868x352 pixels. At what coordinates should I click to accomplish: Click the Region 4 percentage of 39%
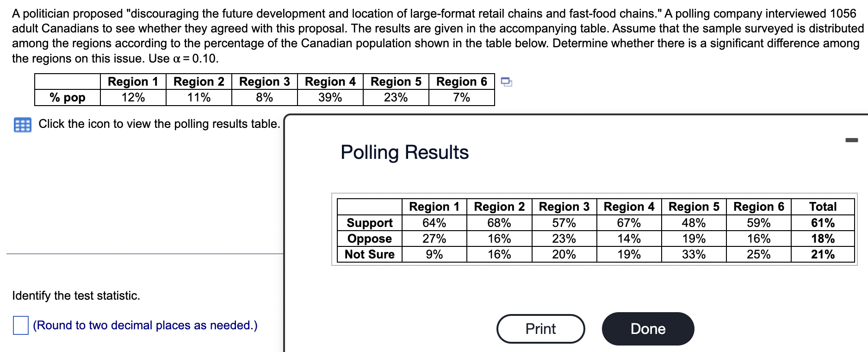[329, 97]
